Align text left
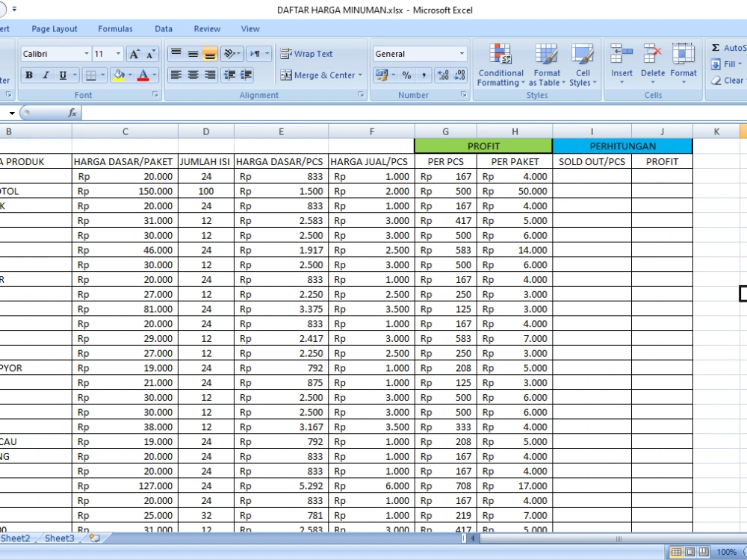The image size is (747, 560). [x=176, y=75]
